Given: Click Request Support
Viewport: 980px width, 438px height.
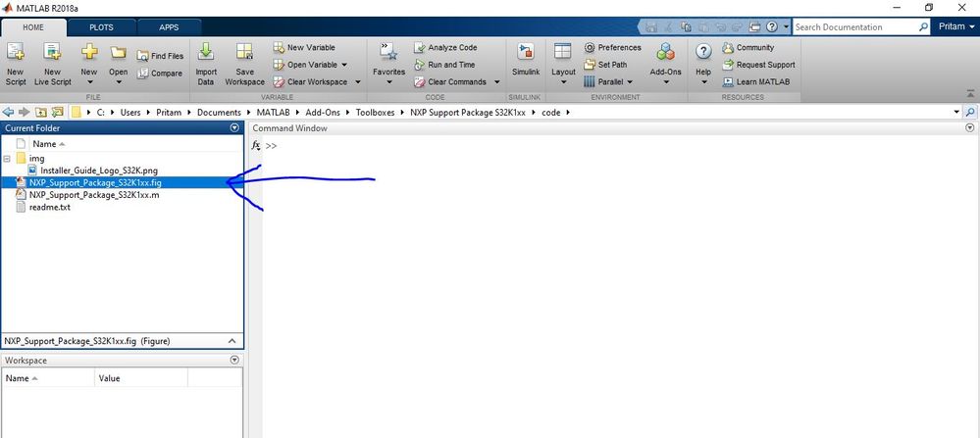Looking at the screenshot, I should pyautogui.click(x=758, y=65).
